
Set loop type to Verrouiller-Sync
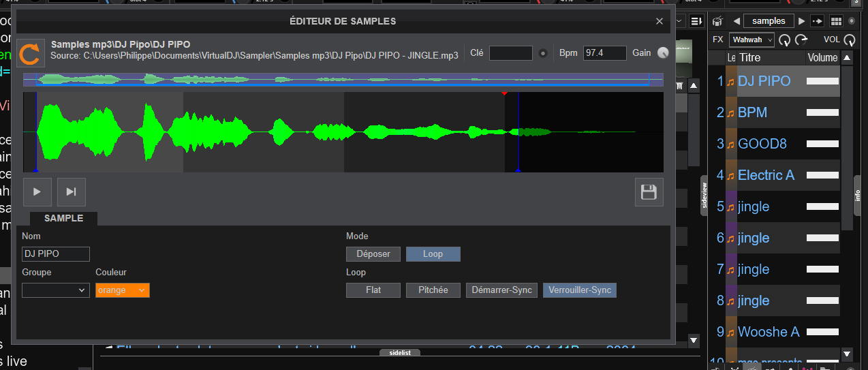(x=579, y=290)
